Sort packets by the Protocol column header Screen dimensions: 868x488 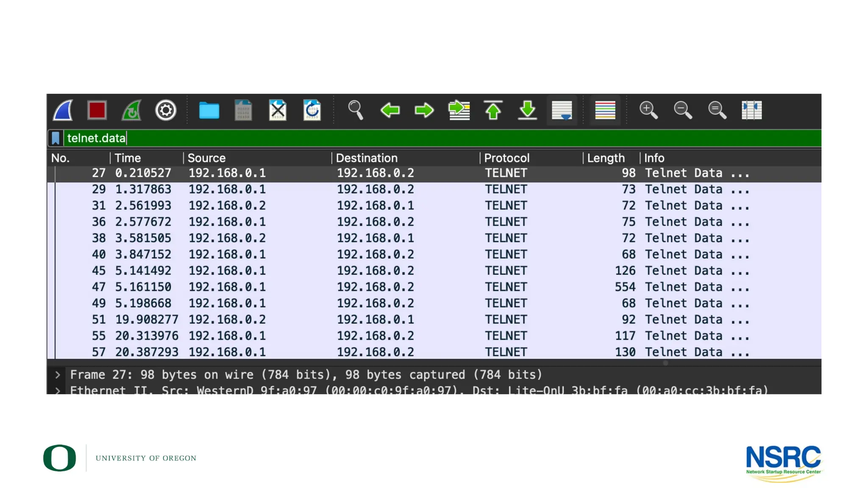507,158
